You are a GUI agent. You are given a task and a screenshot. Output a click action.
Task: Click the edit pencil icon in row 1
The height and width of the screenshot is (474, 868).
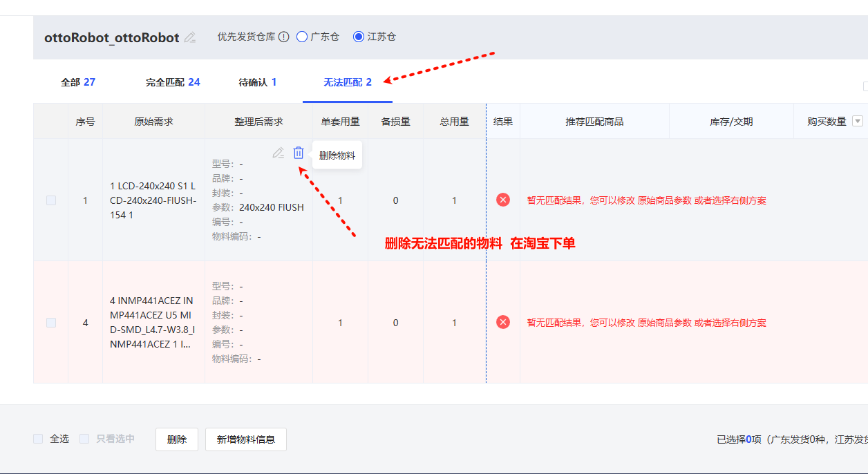(x=278, y=153)
